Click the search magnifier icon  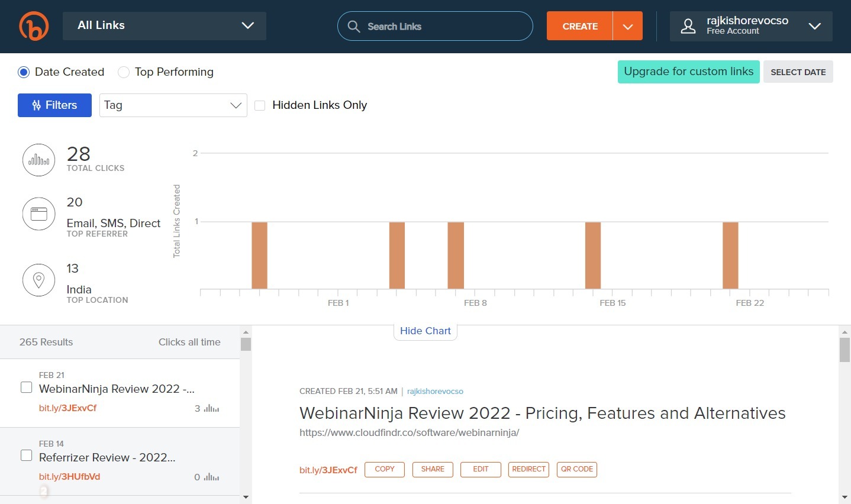[354, 27]
